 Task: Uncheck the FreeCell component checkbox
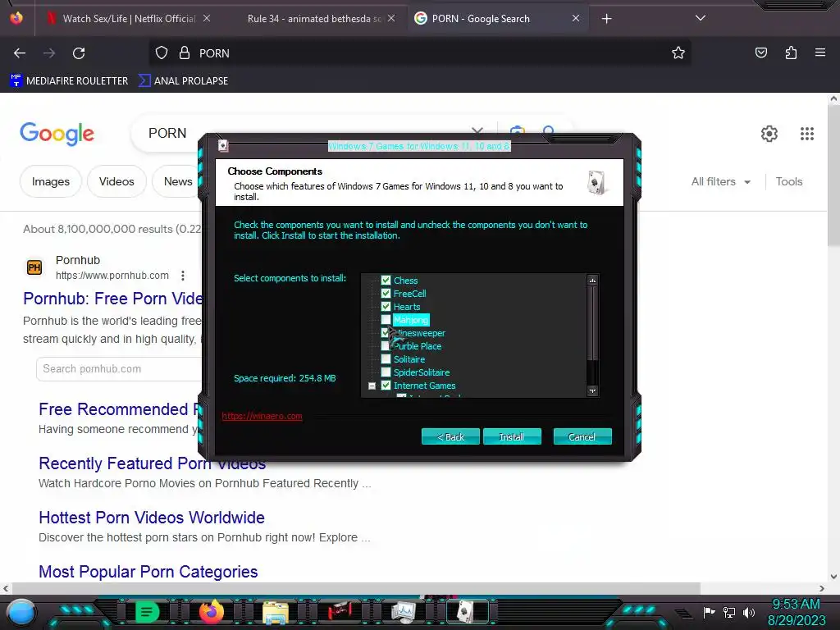click(x=386, y=294)
